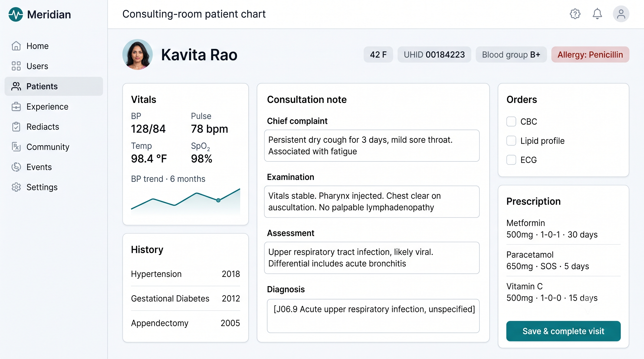Tick the Lipid profile checkbox

click(511, 141)
